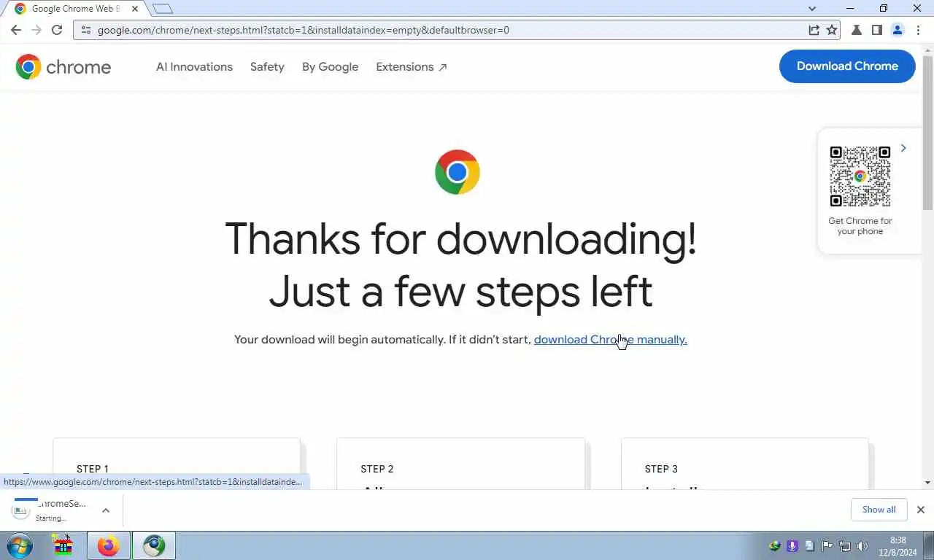Screen dimensions: 934x560
Task: Click the microphone tray icon
Action: tap(792, 545)
